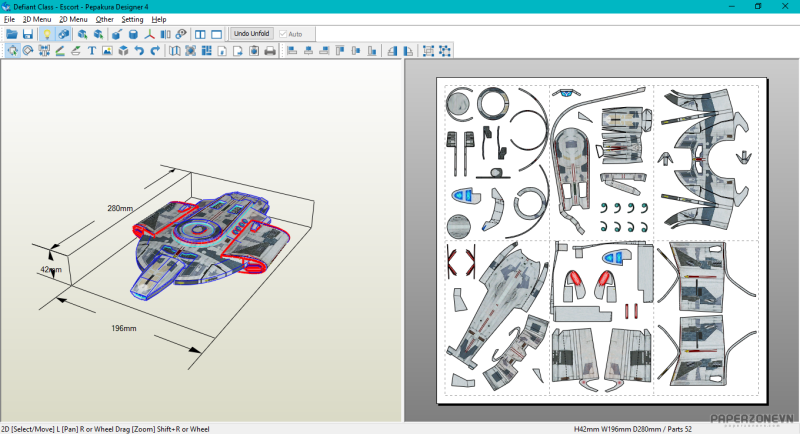The height and width of the screenshot is (434, 800).
Task: Expand the 2D Menu dropdown
Action: point(73,19)
